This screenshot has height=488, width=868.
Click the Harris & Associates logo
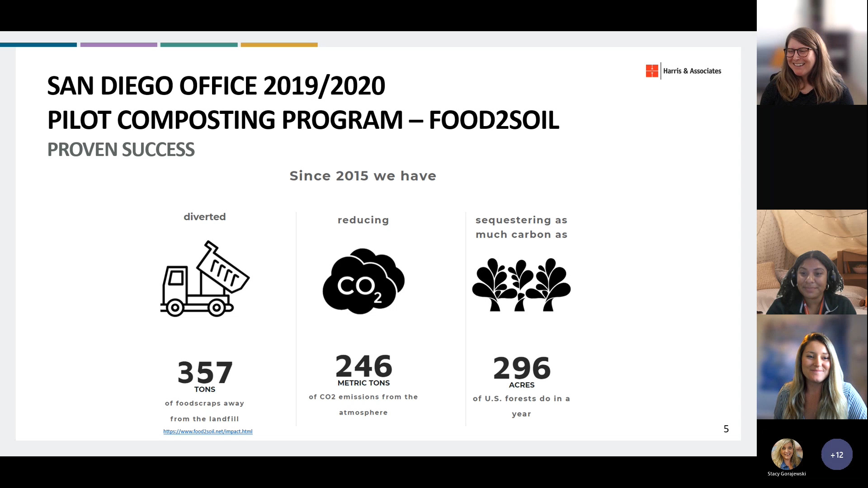click(x=684, y=71)
